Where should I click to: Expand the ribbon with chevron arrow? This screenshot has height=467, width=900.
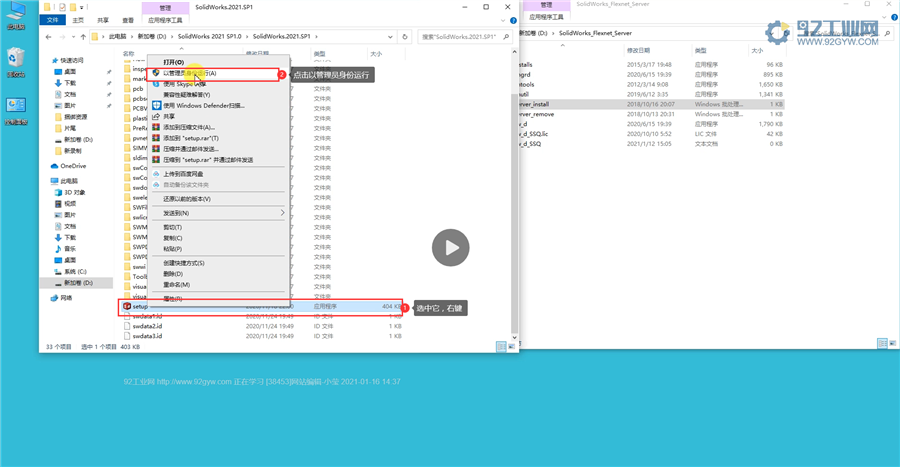pos(503,21)
